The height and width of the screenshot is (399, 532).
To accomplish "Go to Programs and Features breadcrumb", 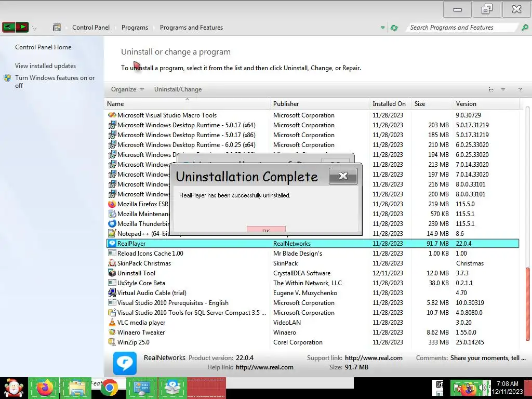I will (191, 28).
